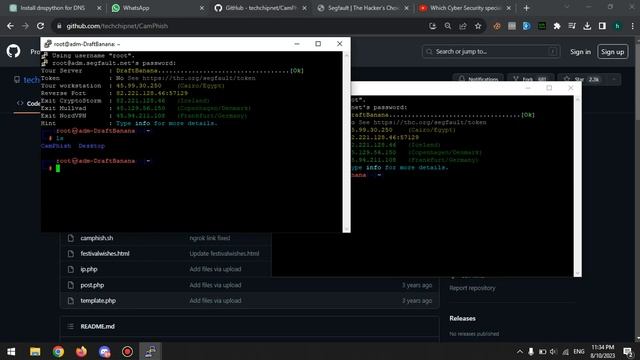This screenshot has height=360, width=640.
Task: Switch to the Install dnspython tab
Action: tap(53, 8)
